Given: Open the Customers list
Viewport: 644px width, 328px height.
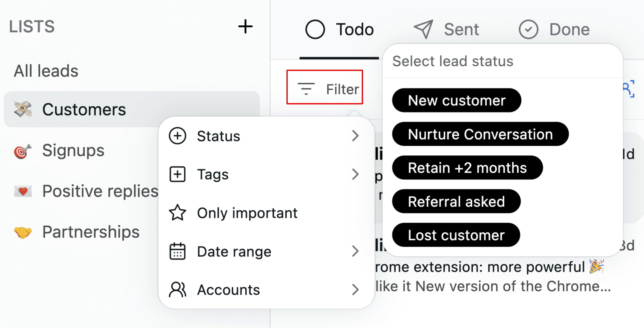Looking at the screenshot, I should click(132, 109).
